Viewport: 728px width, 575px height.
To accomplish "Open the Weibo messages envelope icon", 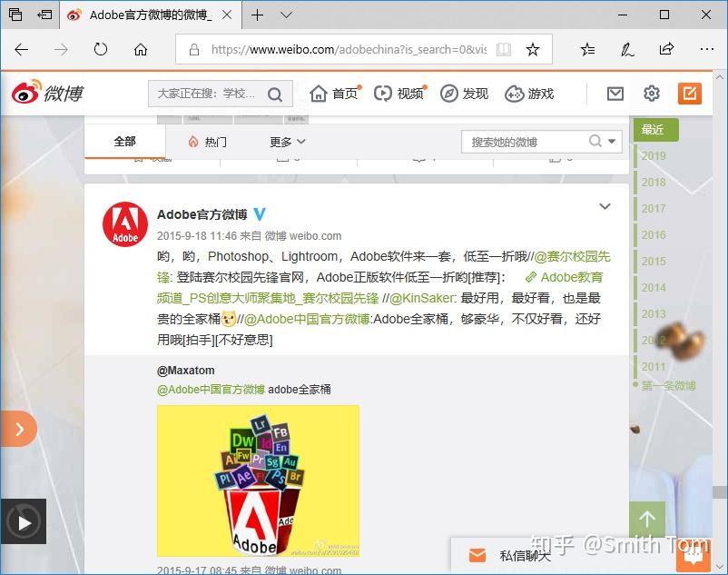I will [x=615, y=94].
